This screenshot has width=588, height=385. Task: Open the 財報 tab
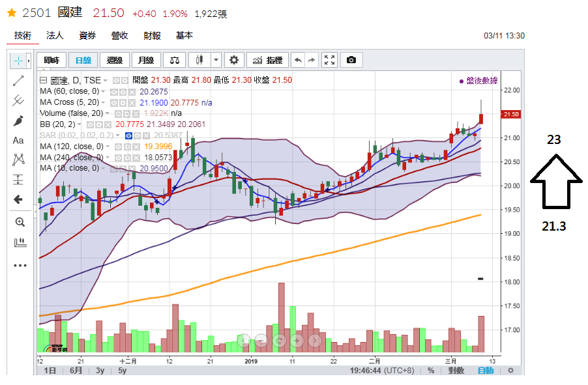pyautogui.click(x=152, y=36)
